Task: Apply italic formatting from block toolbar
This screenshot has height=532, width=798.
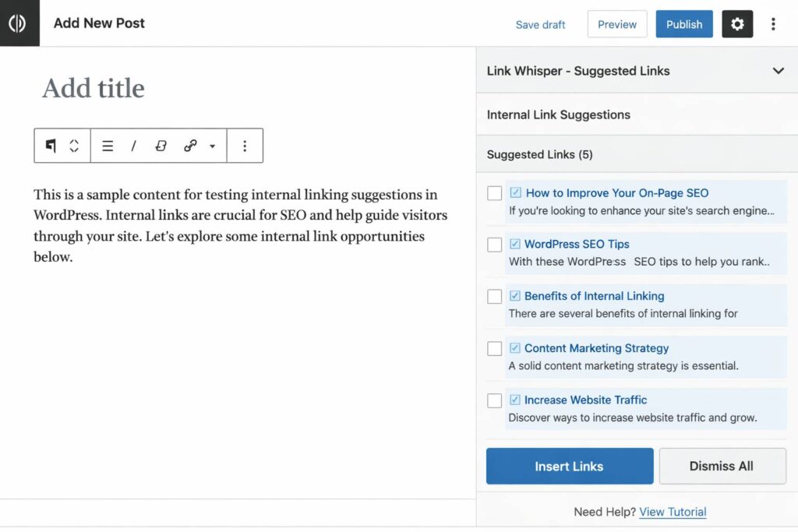Action: click(x=134, y=146)
